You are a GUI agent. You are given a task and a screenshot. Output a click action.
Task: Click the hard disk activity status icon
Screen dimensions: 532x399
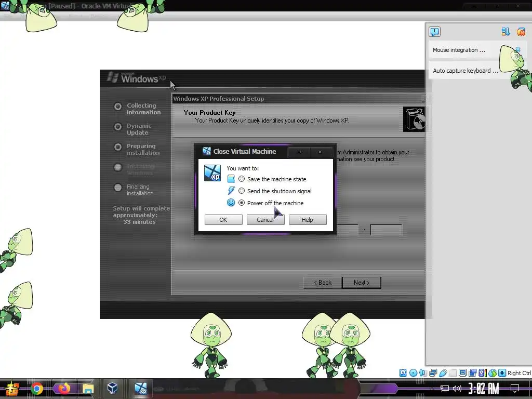pos(403,373)
